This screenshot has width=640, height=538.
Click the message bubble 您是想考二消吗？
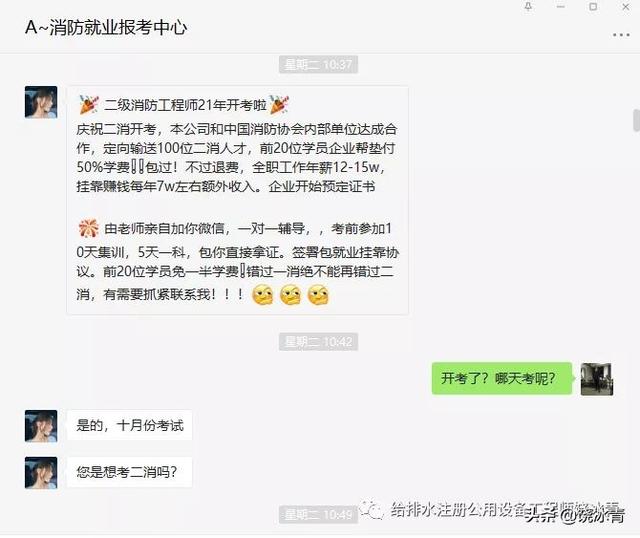(129, 472)
